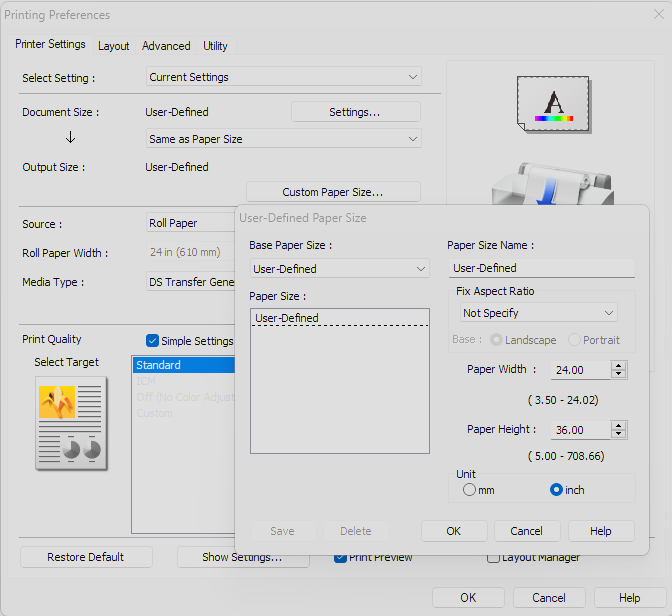The width and height of the screenshot is (672, 616).
Task: Select the inch unit radio button
Action: [x=557, y=490]
